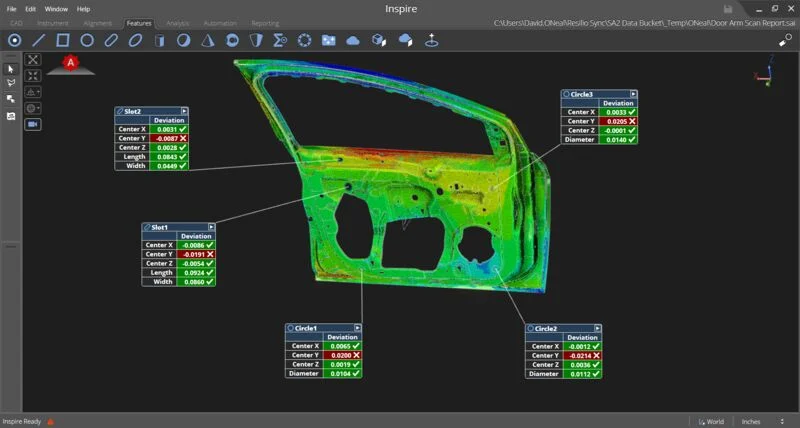Click the cloud with page icon
The image size is (800, 428).
point(406,40)
